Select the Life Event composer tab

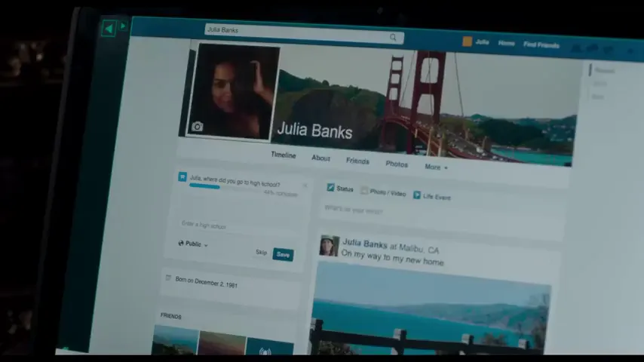coord(431,196)
